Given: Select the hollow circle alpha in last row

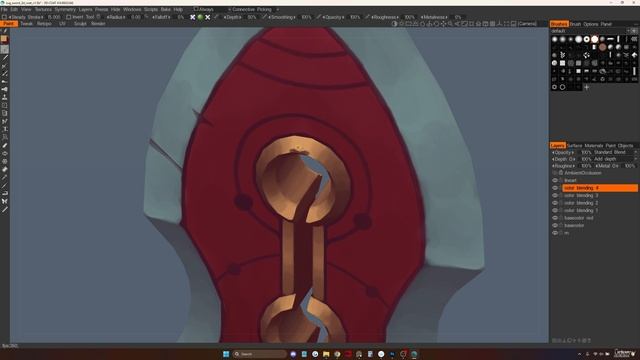Looking at the screenshot, I should pos(562,87).
